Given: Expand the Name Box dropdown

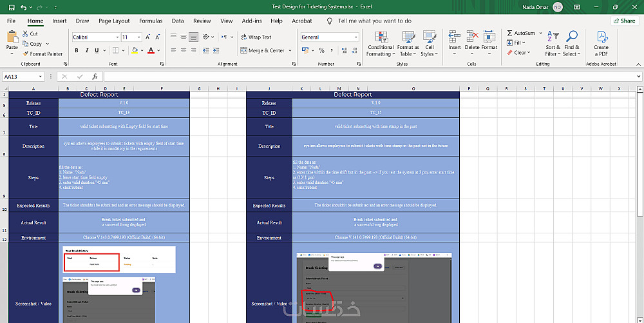Looking at the screenshot, I should (x=40, y=77).
